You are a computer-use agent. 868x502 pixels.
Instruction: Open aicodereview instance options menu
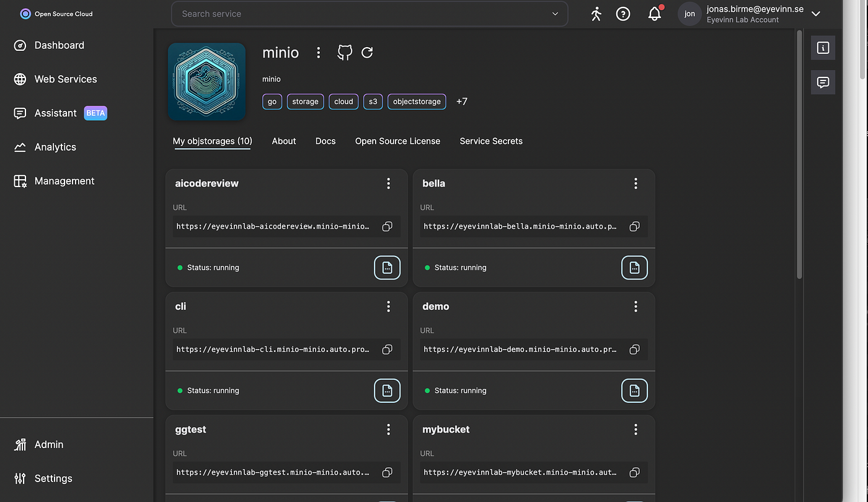coord(388,183)
